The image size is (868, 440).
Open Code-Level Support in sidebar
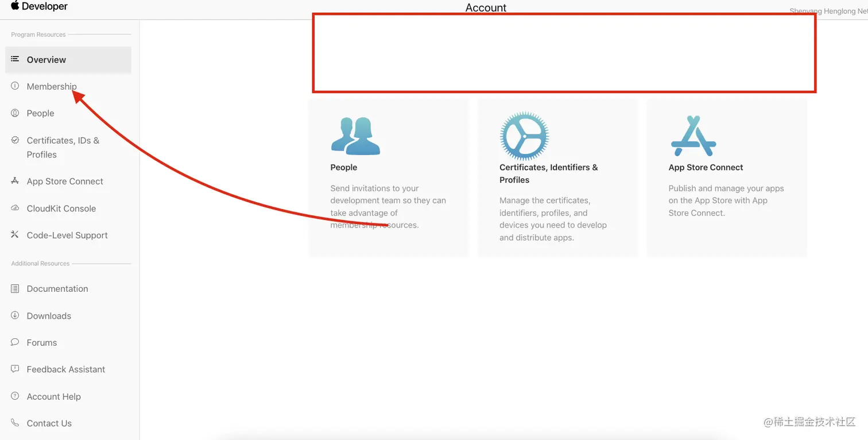(67, 235)
